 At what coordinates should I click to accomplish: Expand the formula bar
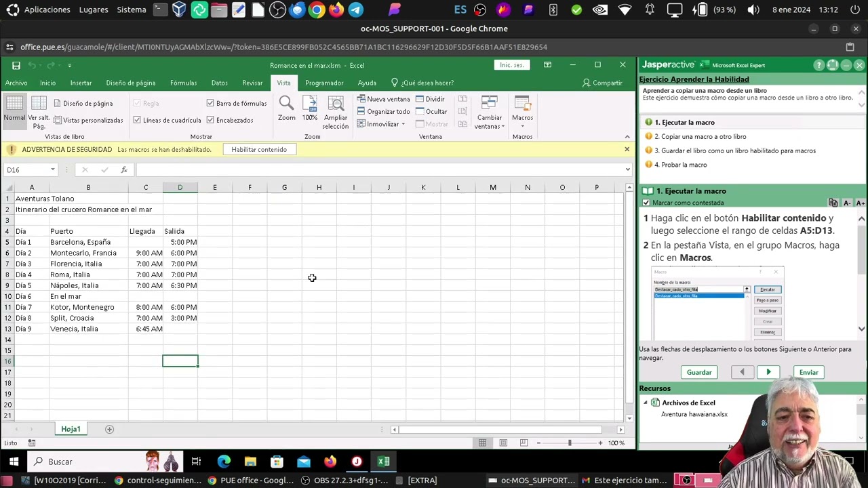(627, 169)
